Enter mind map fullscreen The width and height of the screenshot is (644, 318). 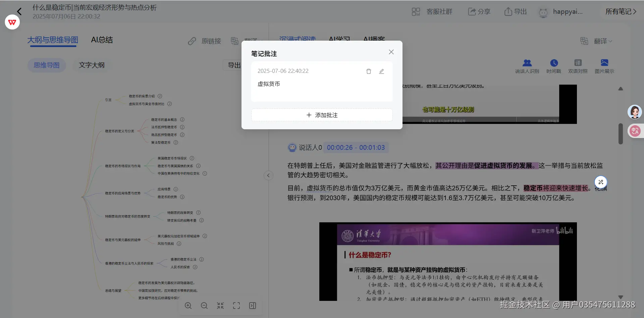tap(236, 306)
